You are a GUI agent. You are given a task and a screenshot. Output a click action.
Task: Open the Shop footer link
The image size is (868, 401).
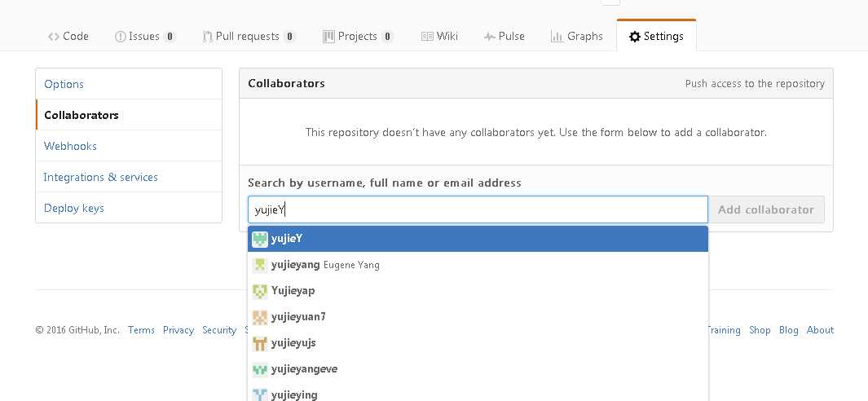760,329
